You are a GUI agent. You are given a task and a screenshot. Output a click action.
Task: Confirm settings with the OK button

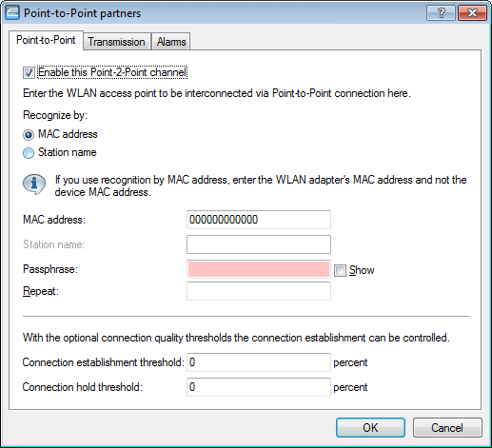coord(370,427)
